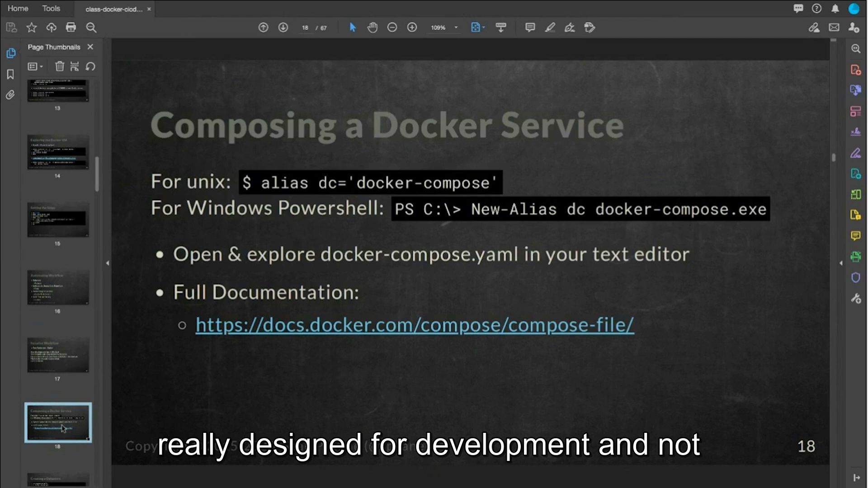Image resolution: width=868 pixels, height=488 pixels.
Task: Click the document vertical scrollbar handle
Action: (834, 157)
